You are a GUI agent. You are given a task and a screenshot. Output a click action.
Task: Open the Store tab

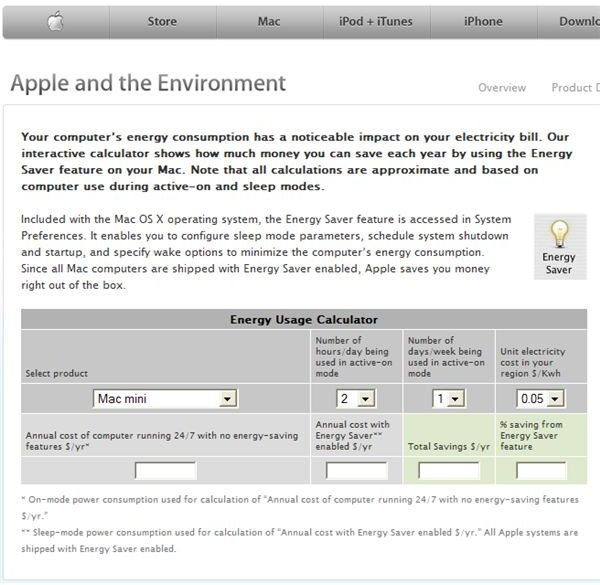[162, 21]
